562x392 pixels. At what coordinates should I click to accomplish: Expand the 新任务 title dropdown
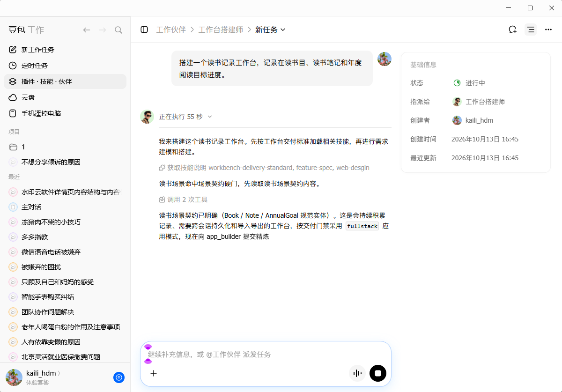pos(270,30)
